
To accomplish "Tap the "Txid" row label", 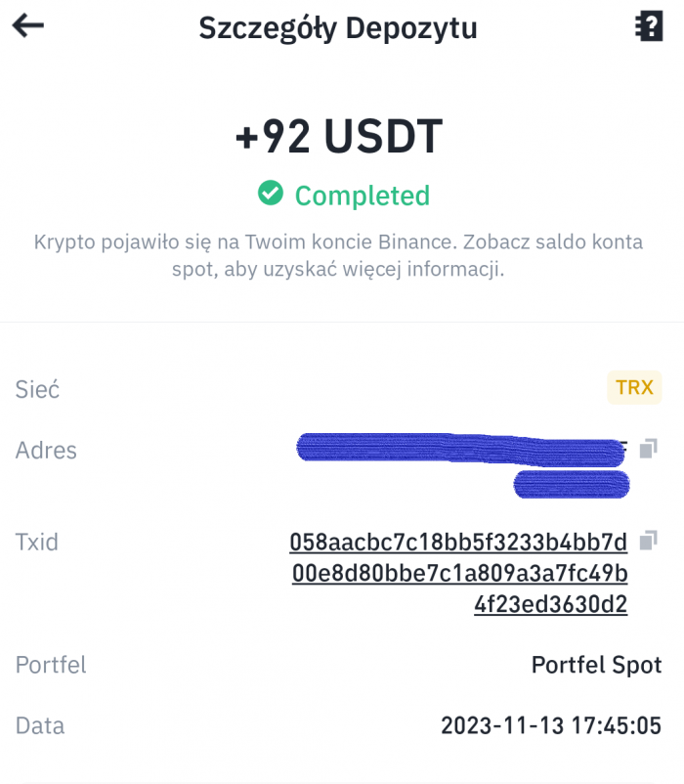I will tap(37, 542).
